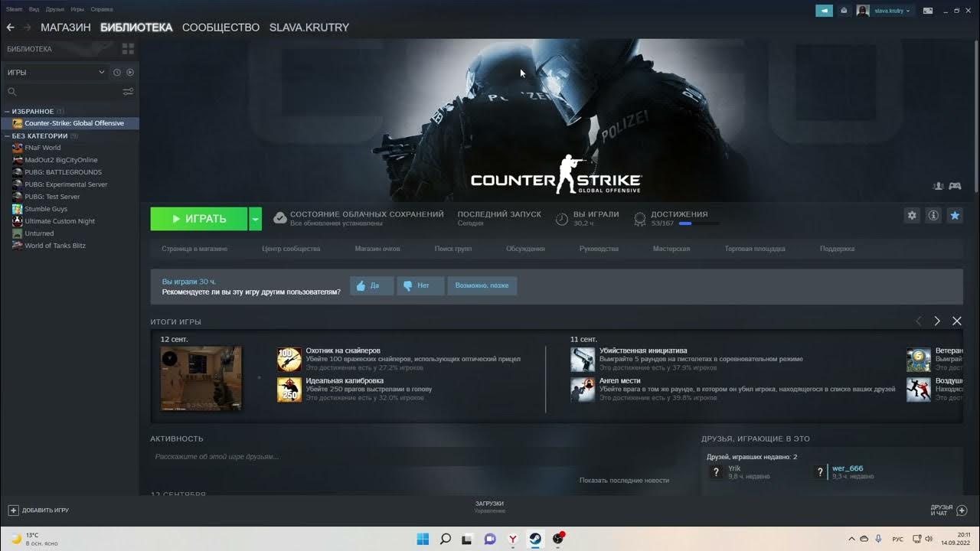The width and height of the screenshot is (980, 551).
Task: Open Убийственная инициатива achievement icon
Action: pyautogui.click(x=583, y=360)
